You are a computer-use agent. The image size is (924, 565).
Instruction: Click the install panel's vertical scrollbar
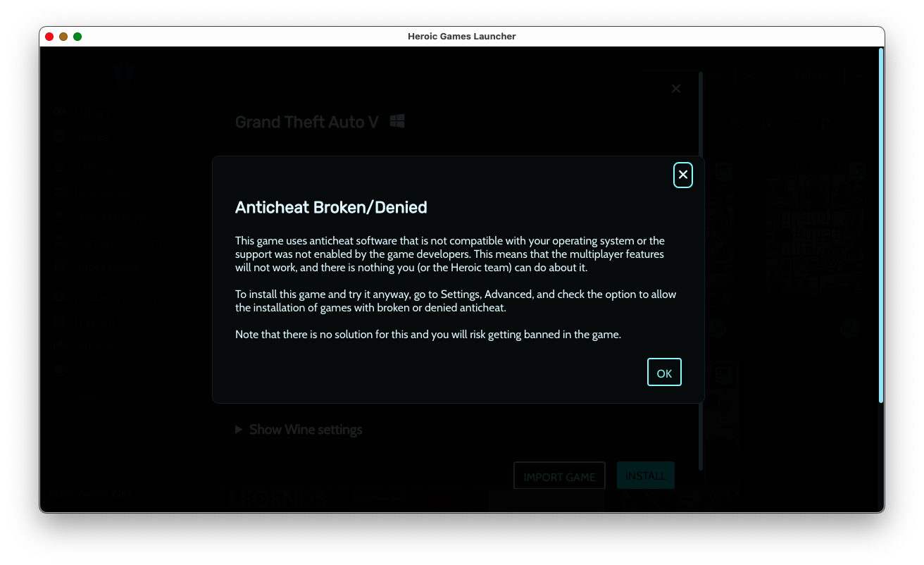point(701,271)
